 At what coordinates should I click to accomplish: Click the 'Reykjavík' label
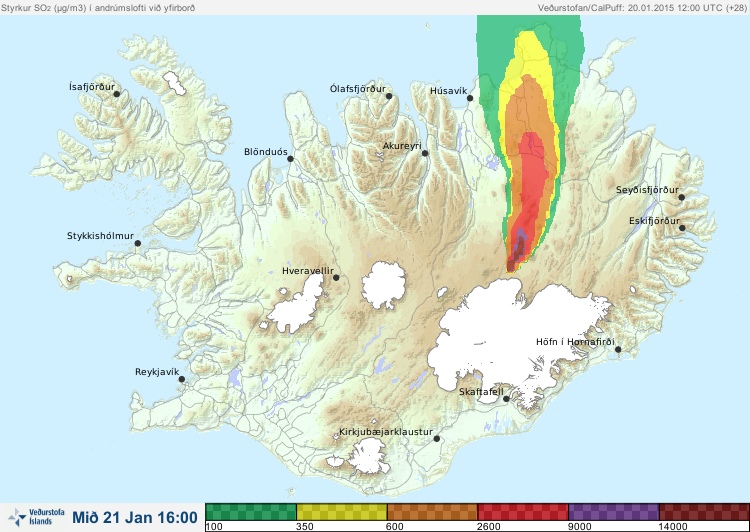tap(157, 372)
